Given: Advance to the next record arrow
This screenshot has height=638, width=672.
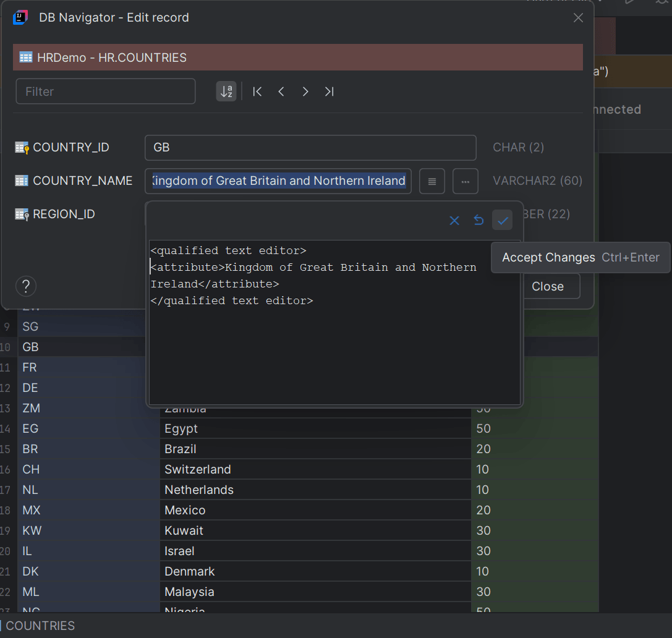Looking at the screenshot, I should (x=305, y=91).
